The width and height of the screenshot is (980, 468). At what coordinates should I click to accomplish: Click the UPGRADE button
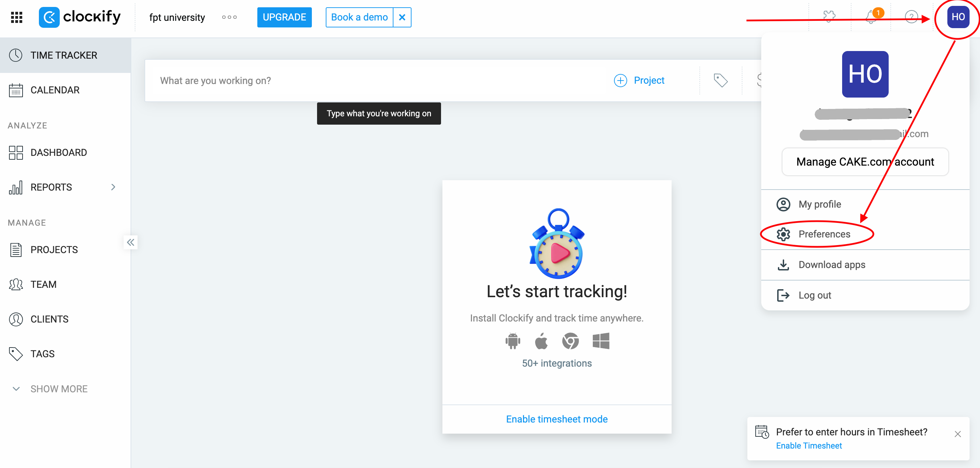point(284,17)
